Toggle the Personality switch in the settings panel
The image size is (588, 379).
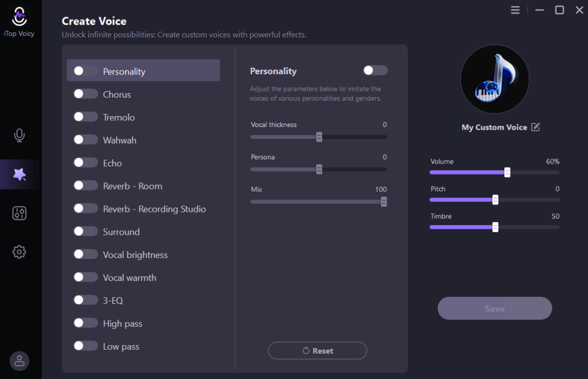[376, 71]
